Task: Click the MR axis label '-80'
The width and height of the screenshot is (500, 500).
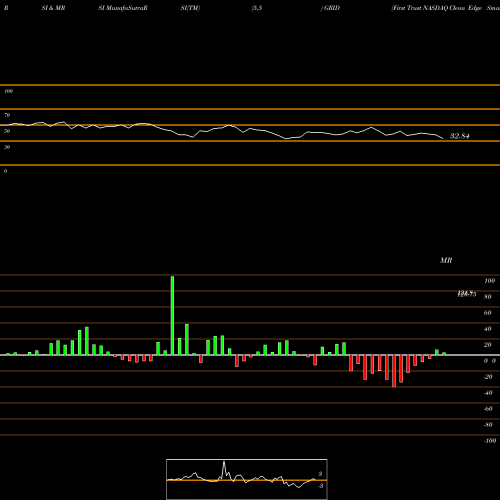Action: 488,425
